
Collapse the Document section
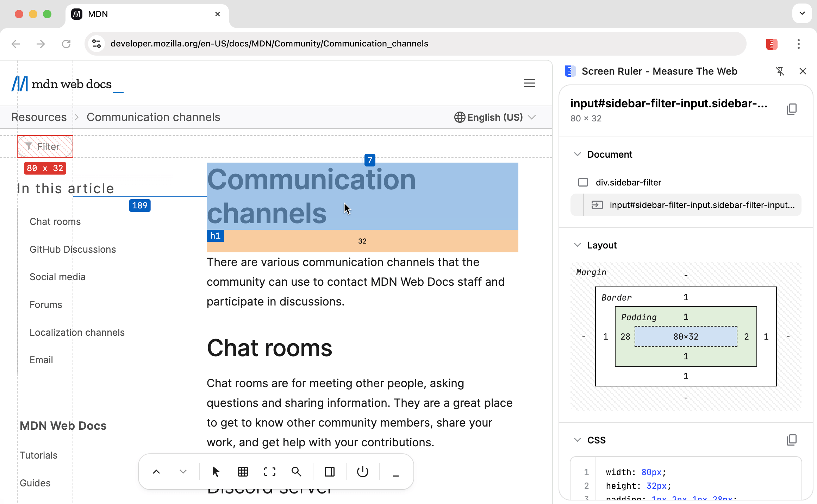click(x=578, y=154)
